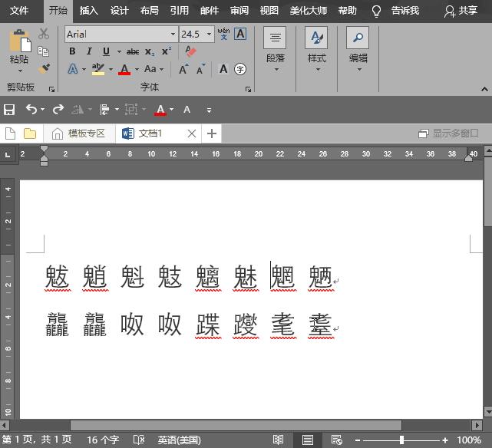Viewport: 492px width, 448px height.
Task: Open Change Case Aa menu
Action: point(150,69)
